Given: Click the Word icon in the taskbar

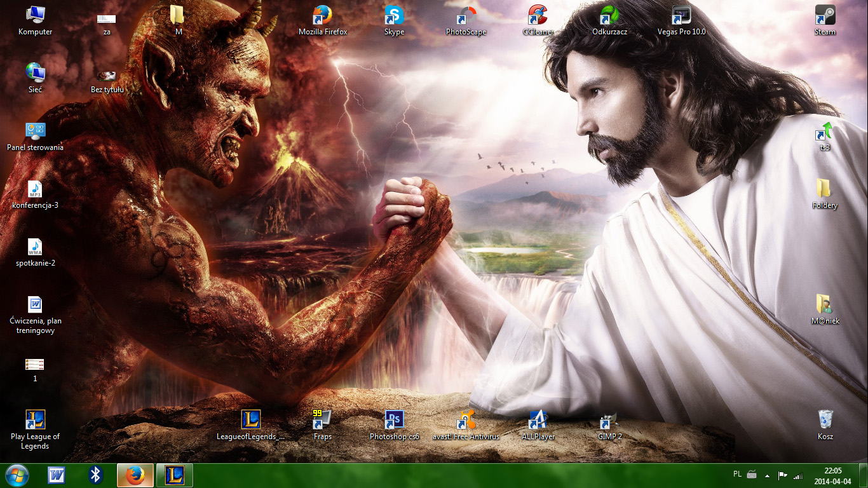Looking at the screenshot, I should coord(57,475).
